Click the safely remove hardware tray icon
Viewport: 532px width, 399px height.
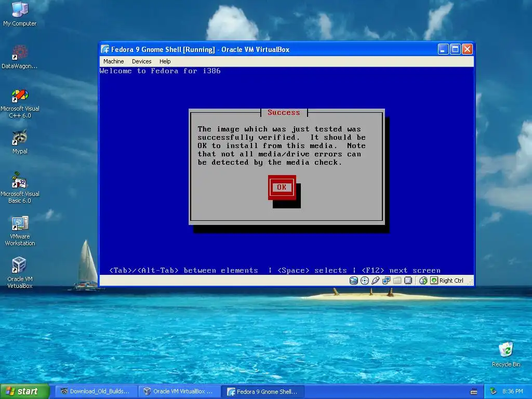493,392
